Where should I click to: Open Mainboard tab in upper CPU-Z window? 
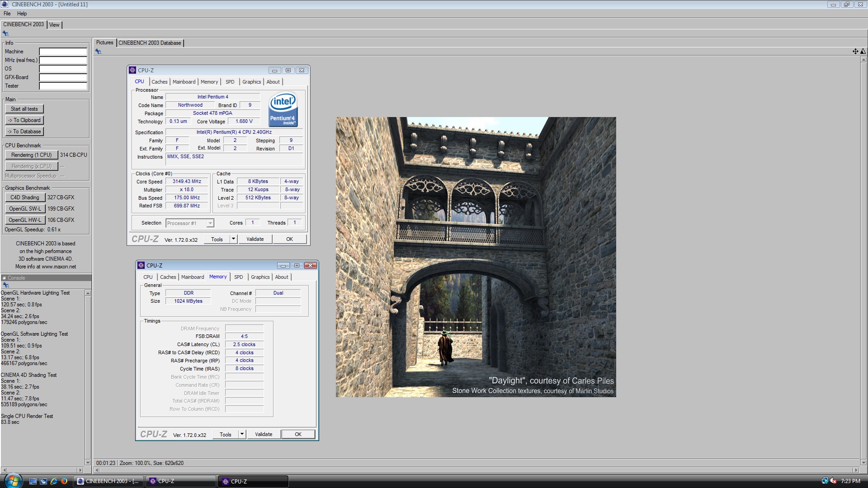pos(184,82)
